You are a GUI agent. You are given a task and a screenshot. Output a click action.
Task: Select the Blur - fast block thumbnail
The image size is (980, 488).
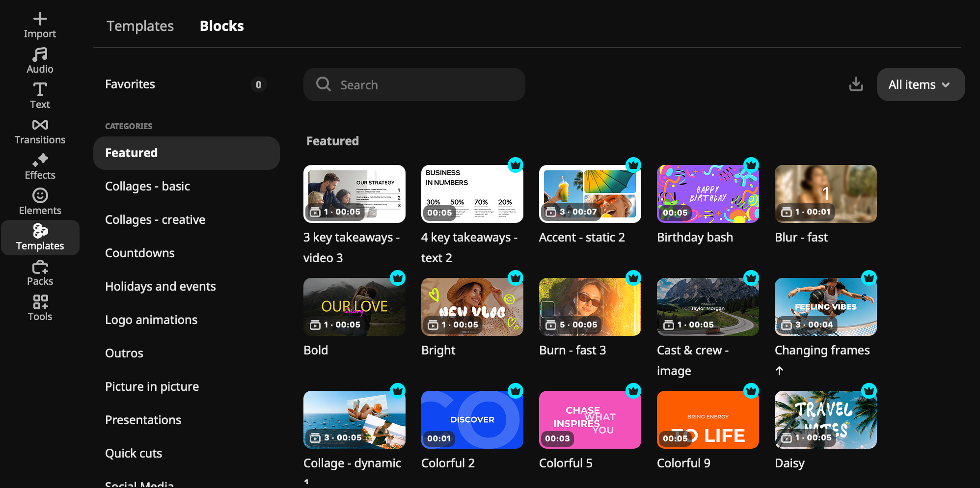pyautogui.click(x=826, y=194)
